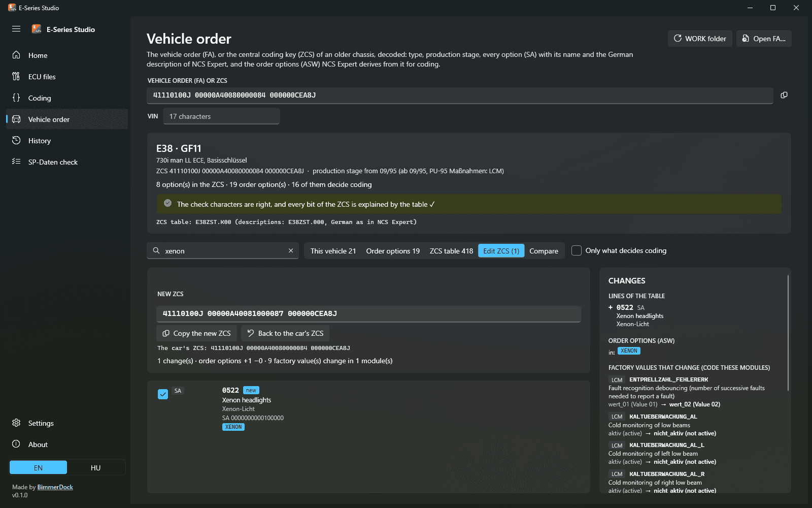
Task: Switch language to EN
Action: click(38, 467)
